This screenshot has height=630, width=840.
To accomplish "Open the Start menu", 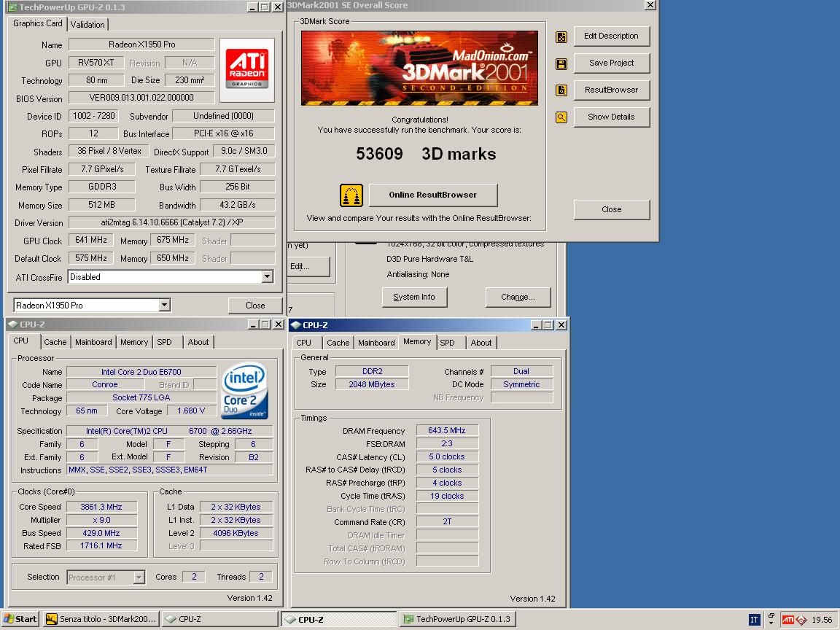I will 20,619.
